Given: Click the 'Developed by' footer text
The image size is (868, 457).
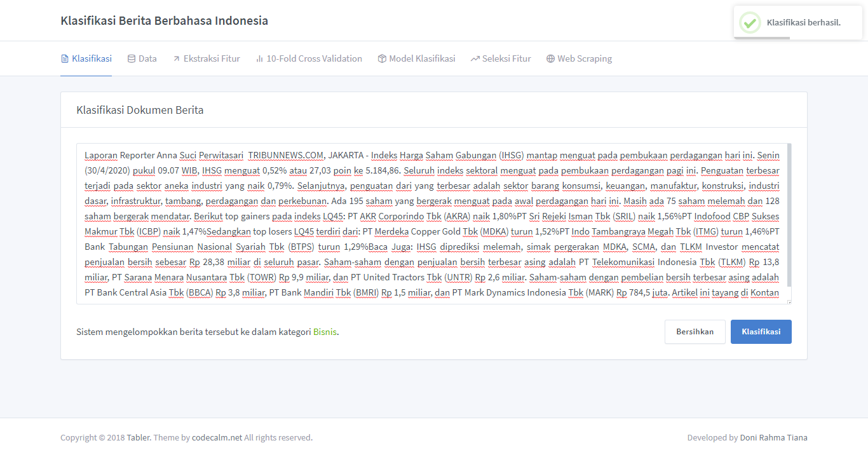Looking at the screenshot, I should (x=712, y=437).
